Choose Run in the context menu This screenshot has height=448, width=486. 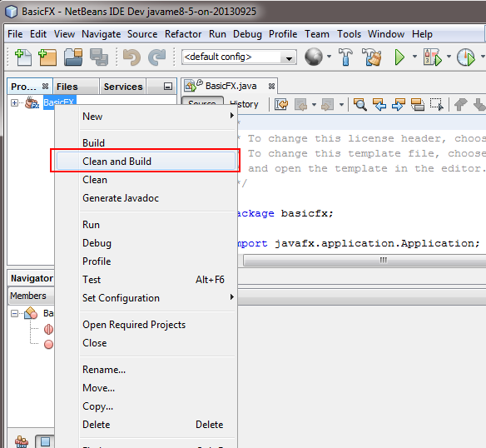(145, 224)
